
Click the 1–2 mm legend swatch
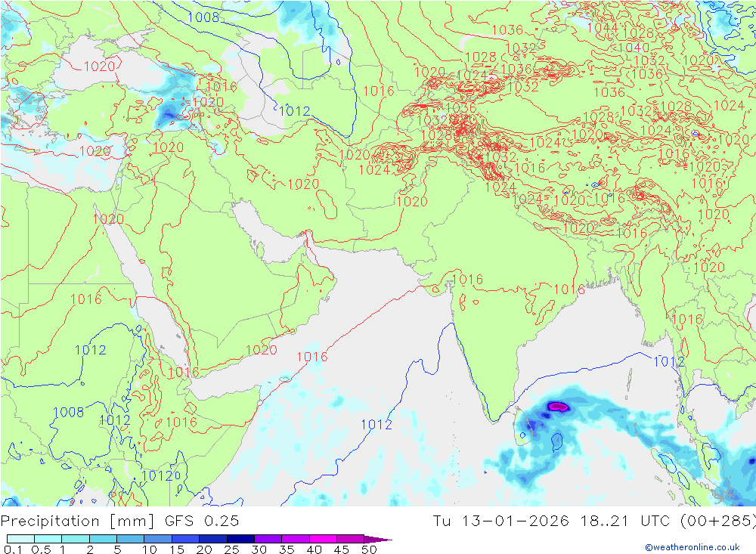pyautogui.click(x=75, y=539)
